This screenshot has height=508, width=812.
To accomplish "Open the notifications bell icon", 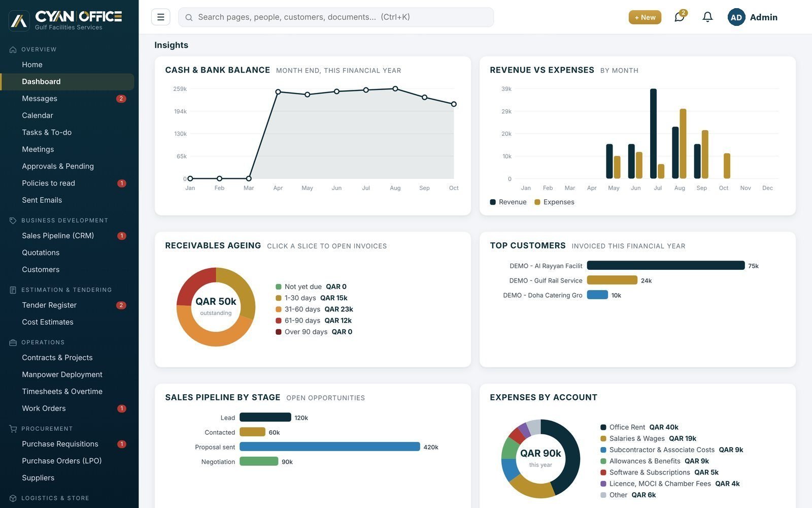I will point(707,17).
